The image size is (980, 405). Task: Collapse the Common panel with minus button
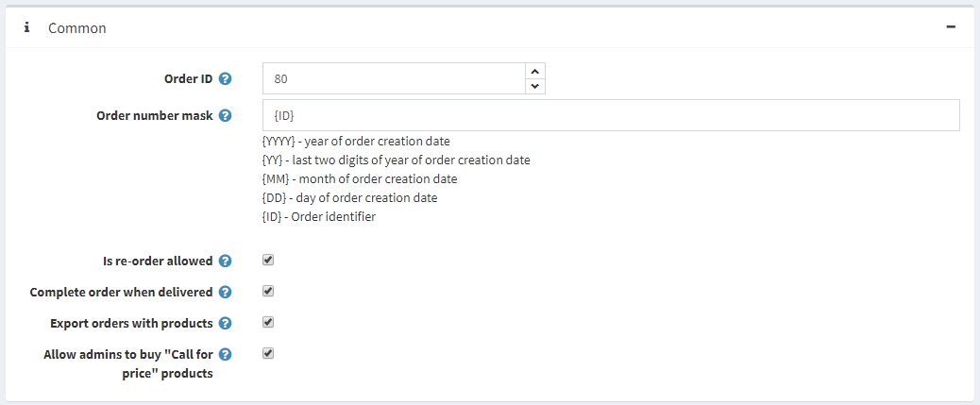(x=951, y=28)
